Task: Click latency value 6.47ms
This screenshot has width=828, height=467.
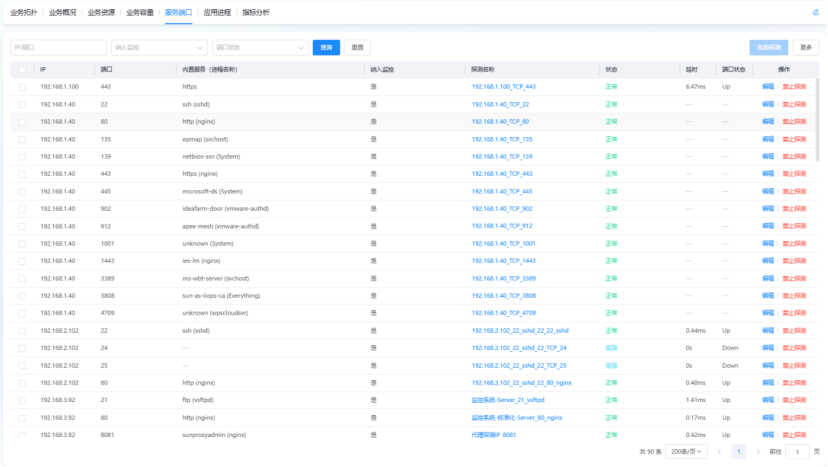Action: [x=695, y=87]
